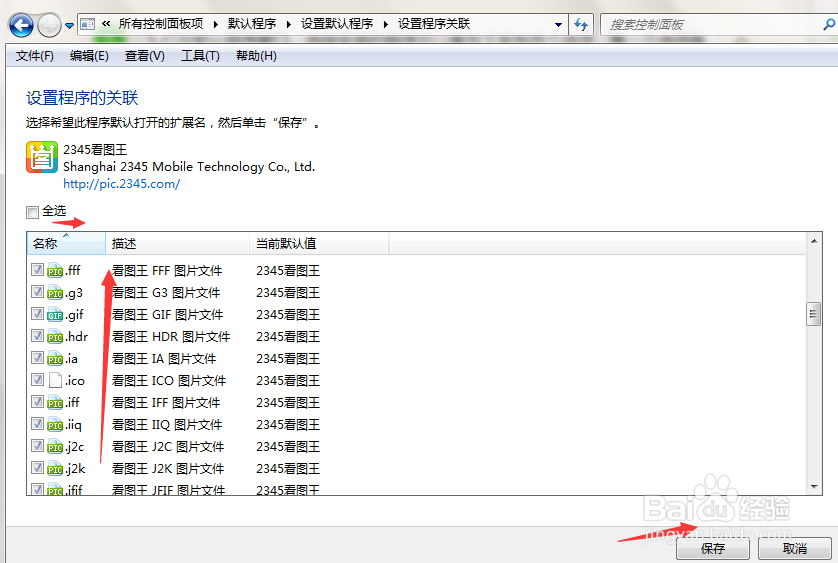Select the 看图王 GIF 图片文件 description
The width and height of the screenshot is (838, 563).
[x=167, y=315]
